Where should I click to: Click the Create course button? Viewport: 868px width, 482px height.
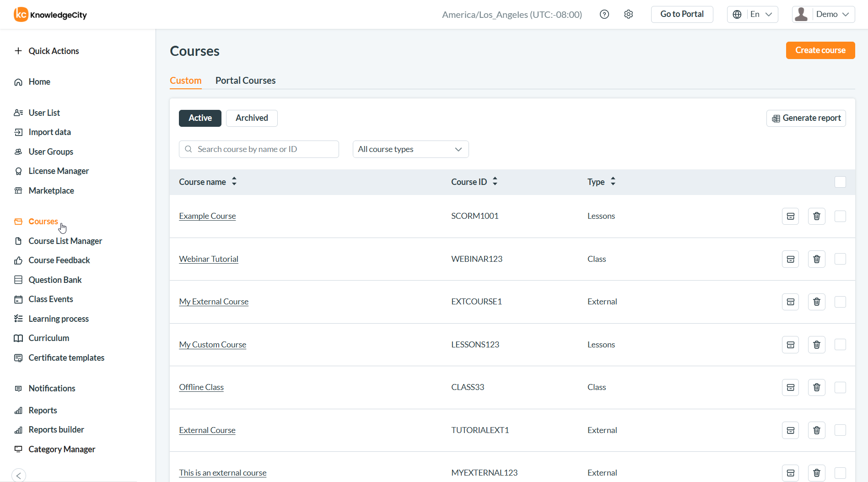pyautogui.click(x=820, y=50)
